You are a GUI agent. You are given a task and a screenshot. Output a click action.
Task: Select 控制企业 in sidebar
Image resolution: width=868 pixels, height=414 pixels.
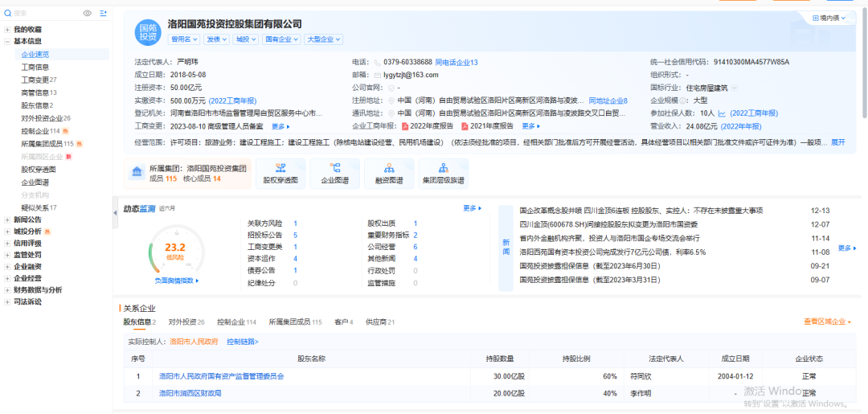point(40,131)
